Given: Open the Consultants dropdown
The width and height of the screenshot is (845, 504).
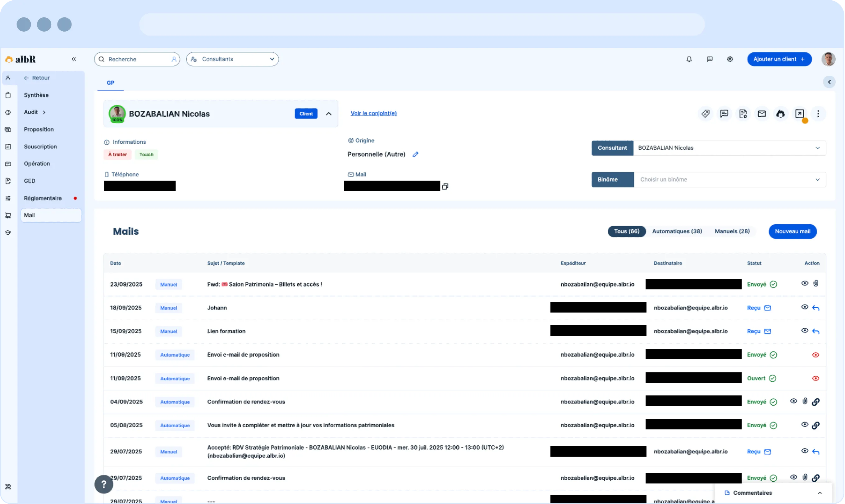Looking at the screenshot, I should click(232, 59).
